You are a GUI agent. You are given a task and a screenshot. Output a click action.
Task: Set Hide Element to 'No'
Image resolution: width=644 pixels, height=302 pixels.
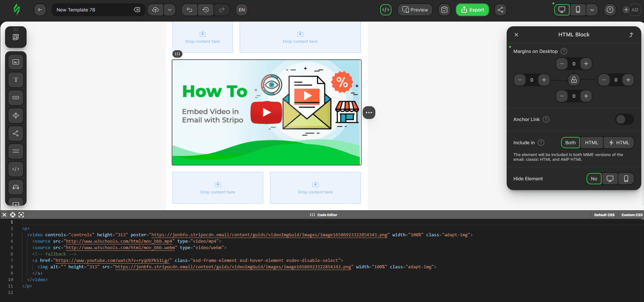click(594, 179)
